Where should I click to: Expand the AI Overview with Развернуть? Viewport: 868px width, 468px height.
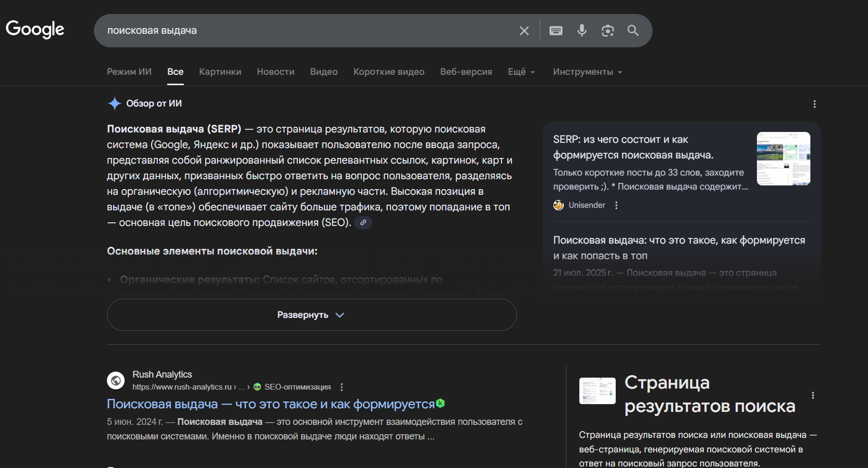(x=311, y=314)
